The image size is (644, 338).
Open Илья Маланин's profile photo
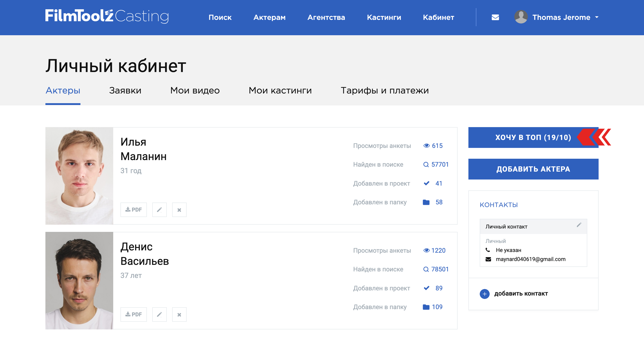coord(79,176)
